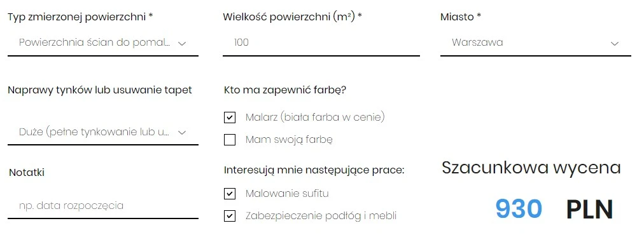Click the Typ zmierzonej powierzchni label
Screen dimensions: 644x235
click(80, 17)
